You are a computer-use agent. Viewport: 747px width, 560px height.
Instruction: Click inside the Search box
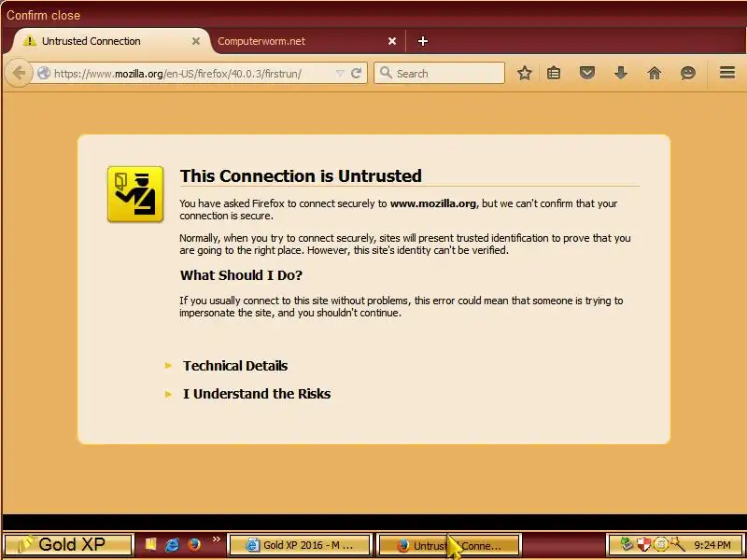[x=439, y=74]
